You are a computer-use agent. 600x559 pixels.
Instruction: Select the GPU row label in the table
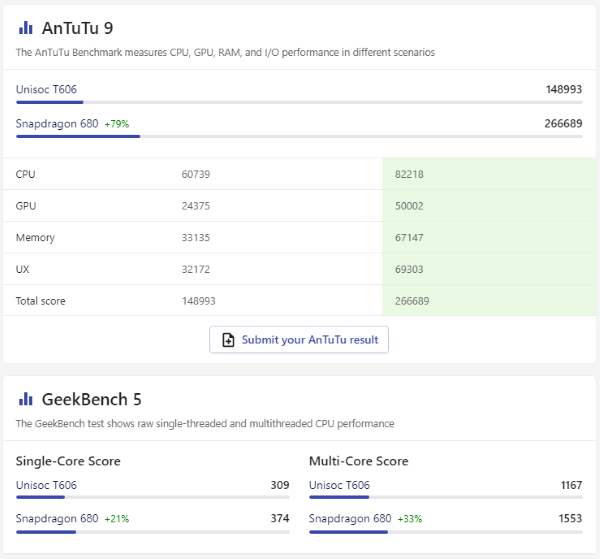point(26,206)
